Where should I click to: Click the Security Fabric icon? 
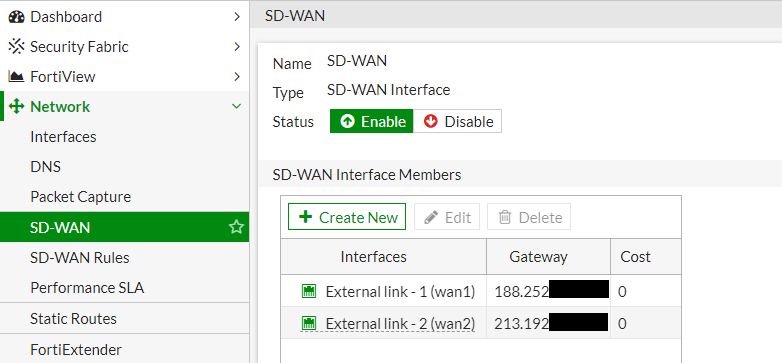tap(16, 46)
